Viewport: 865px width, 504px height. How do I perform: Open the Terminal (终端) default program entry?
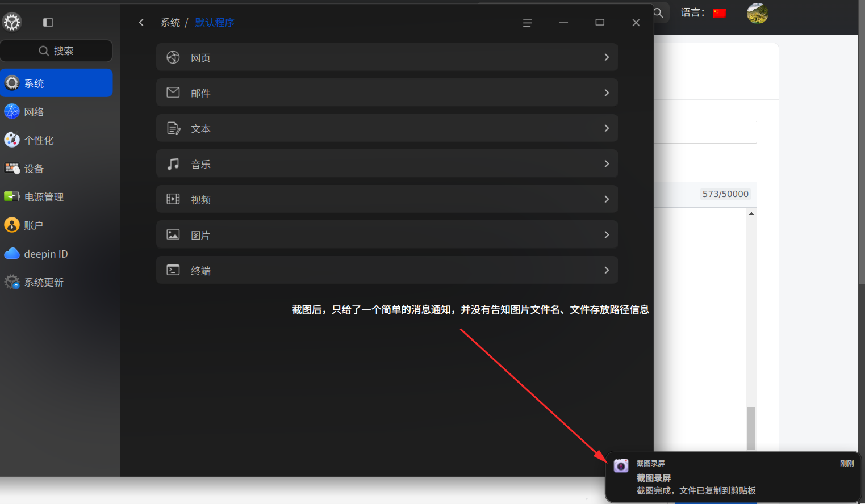click(387, 270)
